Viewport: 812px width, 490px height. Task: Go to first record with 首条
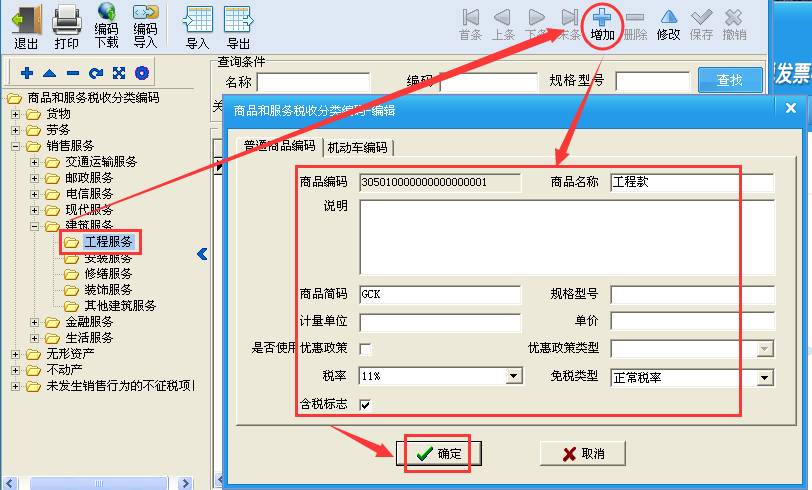[470, 18]
